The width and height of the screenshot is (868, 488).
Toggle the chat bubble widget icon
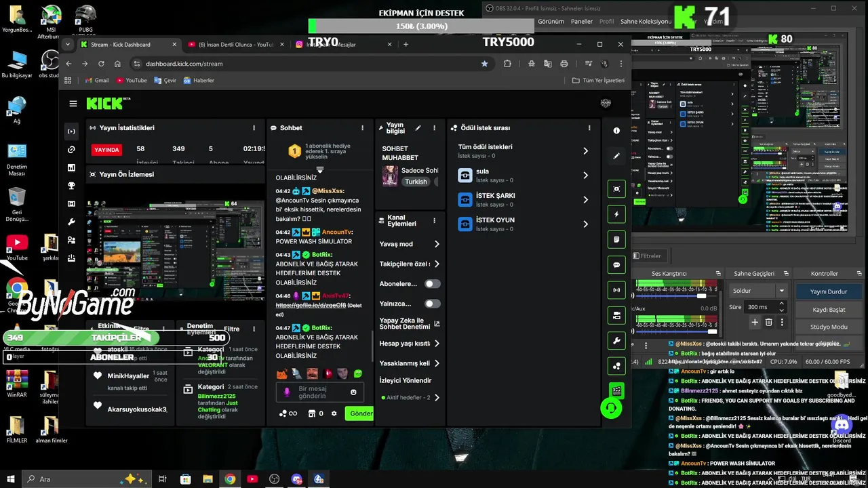[x=616, y=265]
